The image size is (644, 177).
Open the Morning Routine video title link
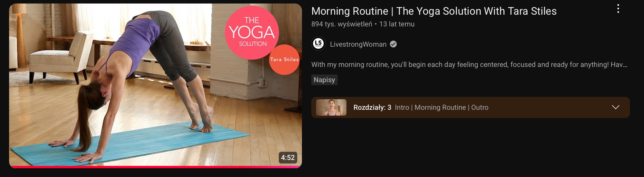coord(434,11)
